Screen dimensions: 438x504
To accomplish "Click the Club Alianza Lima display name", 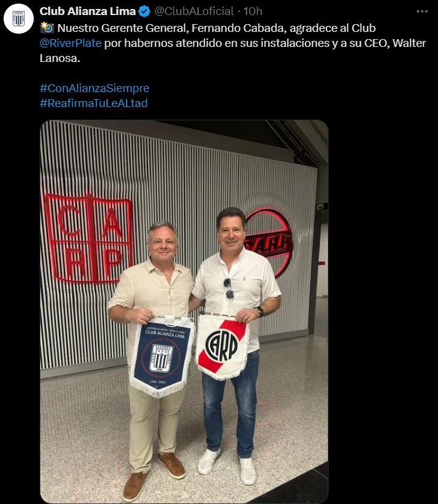I will coord(87,11).
